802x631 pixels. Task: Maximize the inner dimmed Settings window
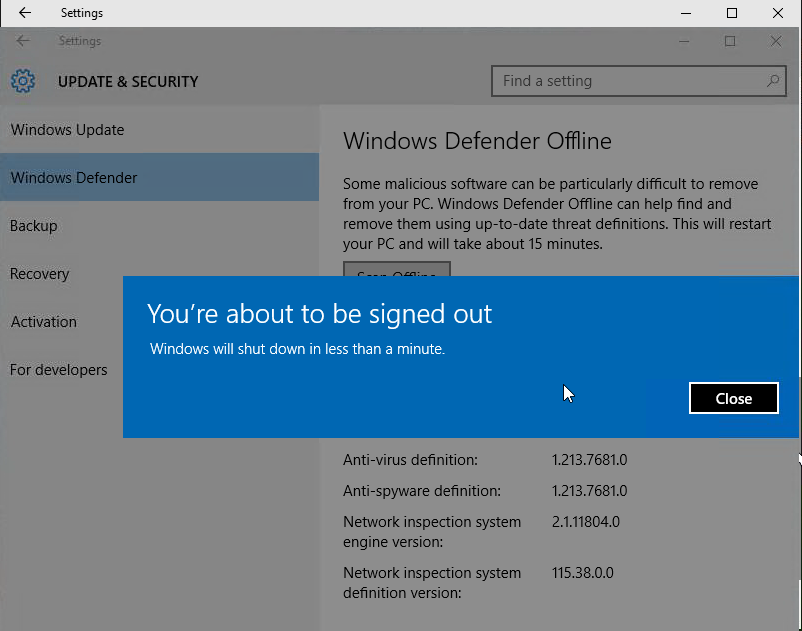730,41
